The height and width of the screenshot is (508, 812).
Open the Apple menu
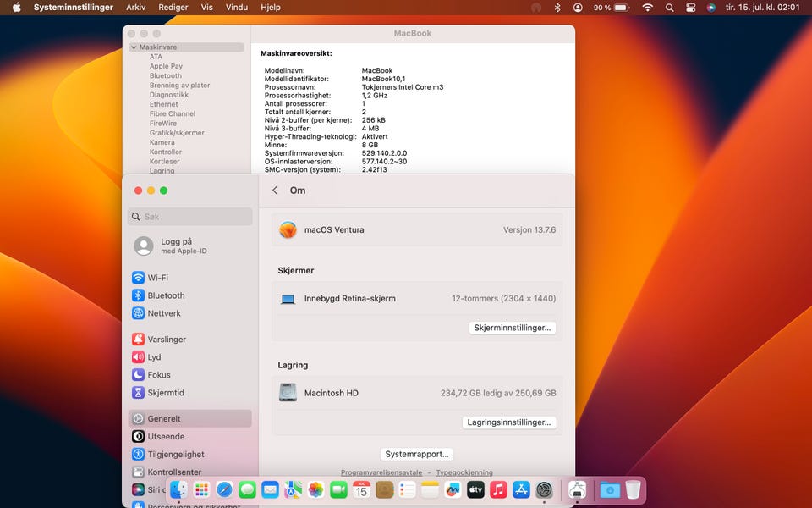click(16, 7)
